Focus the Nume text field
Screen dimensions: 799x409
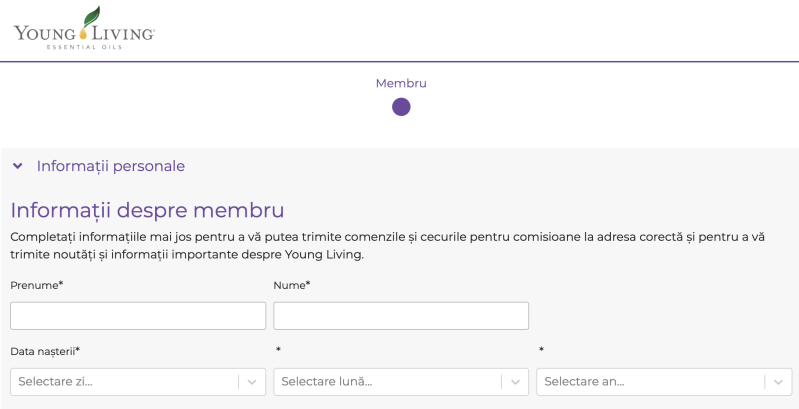401,316
